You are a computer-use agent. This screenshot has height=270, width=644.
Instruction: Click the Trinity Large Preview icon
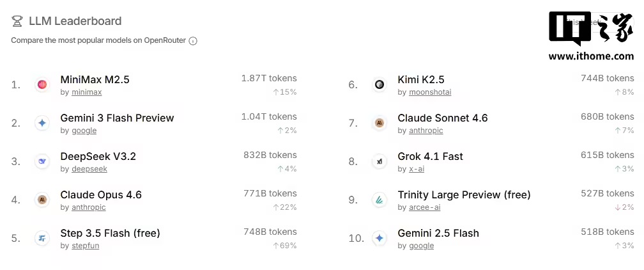379,200
